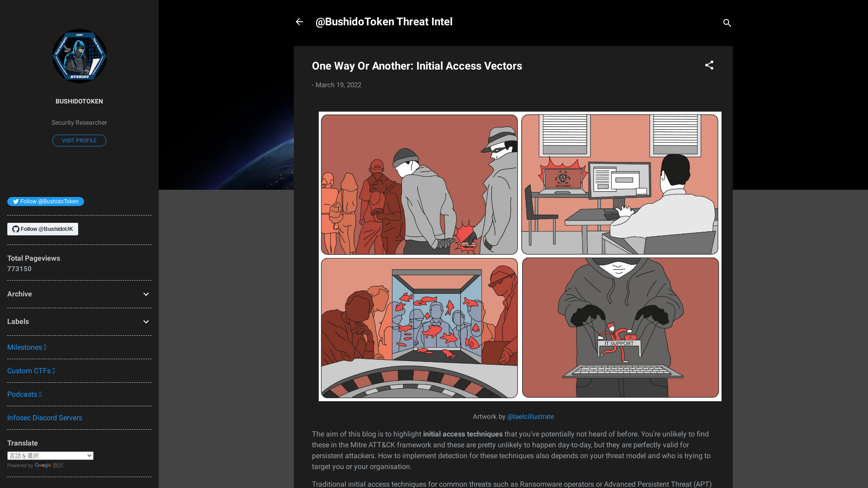Click the Twitter Follow @BushidoToken button
Screen dimensions: 868x488
coord(46,202)
